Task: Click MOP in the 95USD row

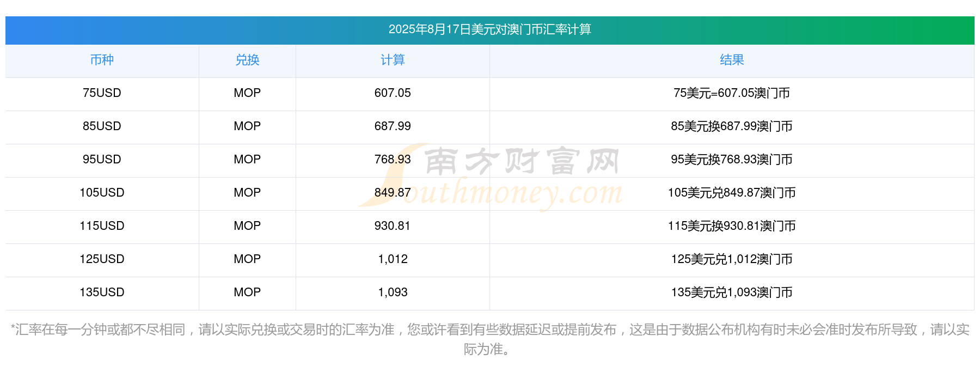Action: tap(247, 160)
